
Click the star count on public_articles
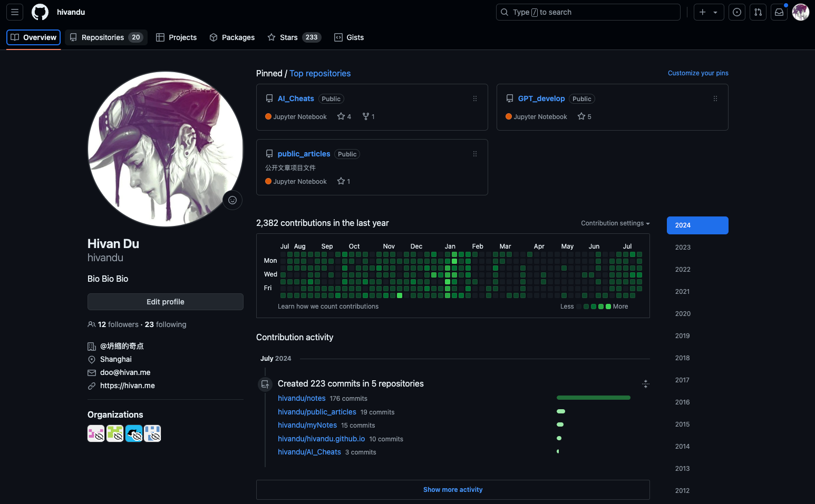(344, 181)
